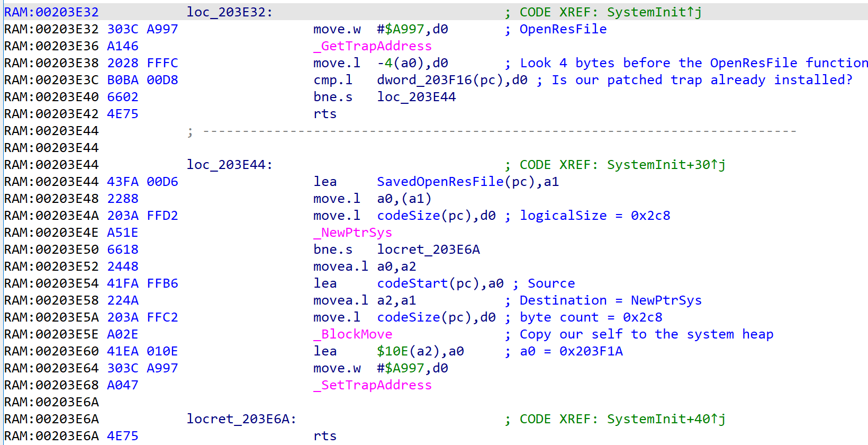Click opcode bytes 43FA 00D6

point(142,182)
